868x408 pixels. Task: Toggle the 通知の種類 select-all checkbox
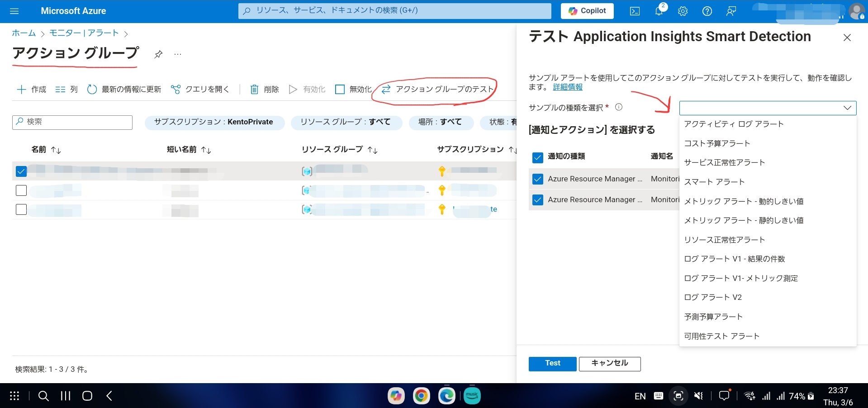pos(537,157)
